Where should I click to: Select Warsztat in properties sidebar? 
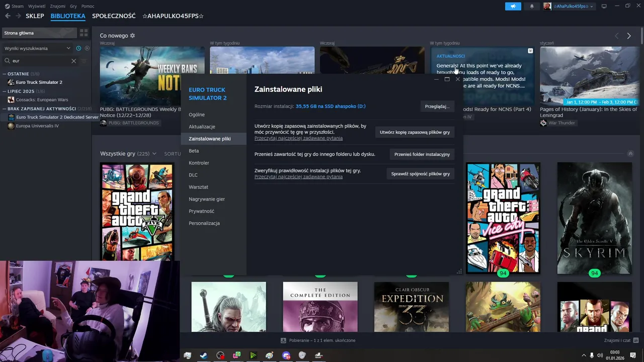coord(213,187)
